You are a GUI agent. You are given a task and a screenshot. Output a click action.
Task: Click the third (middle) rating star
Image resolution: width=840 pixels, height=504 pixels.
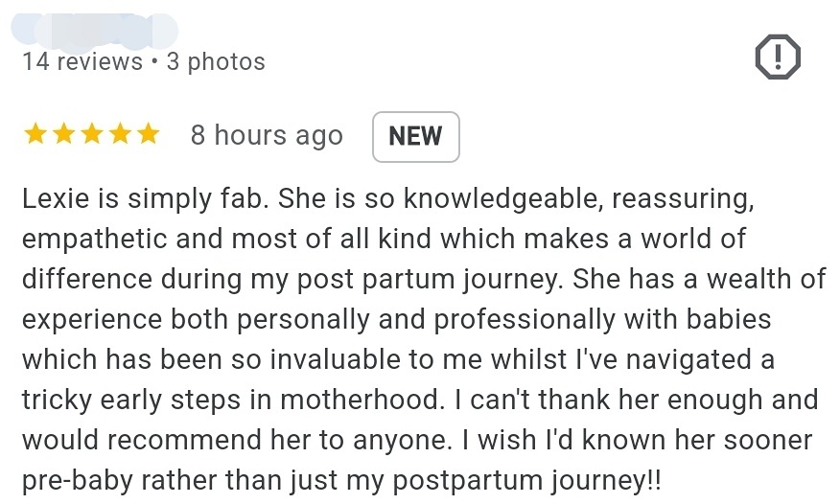(92, 135)
